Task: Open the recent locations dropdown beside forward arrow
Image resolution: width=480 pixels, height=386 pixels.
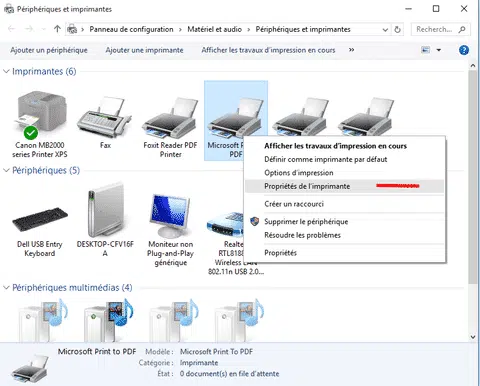Action: coord(43,29)
